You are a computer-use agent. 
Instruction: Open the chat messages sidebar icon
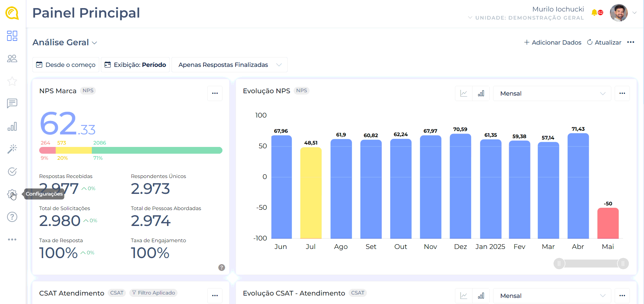coord(12,103)
